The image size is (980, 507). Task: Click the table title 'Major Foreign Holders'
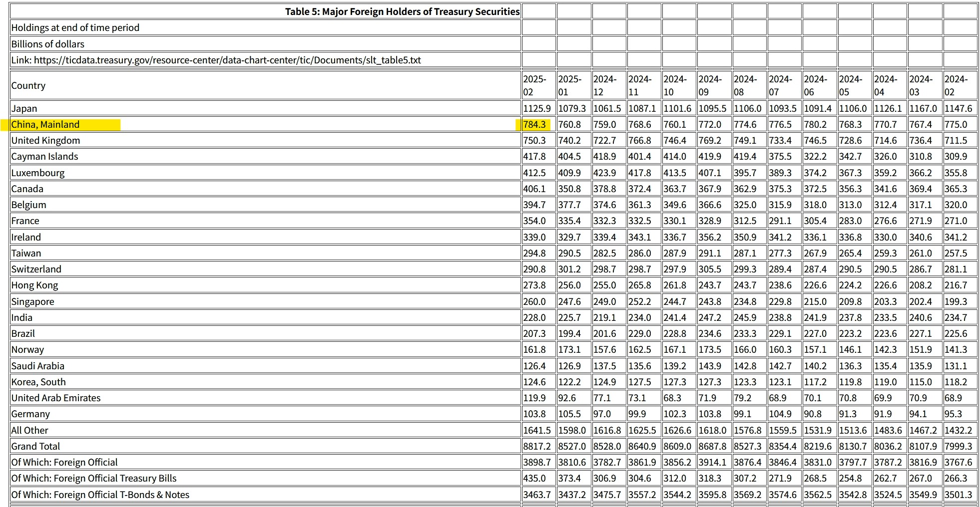(x=402, y=11)
